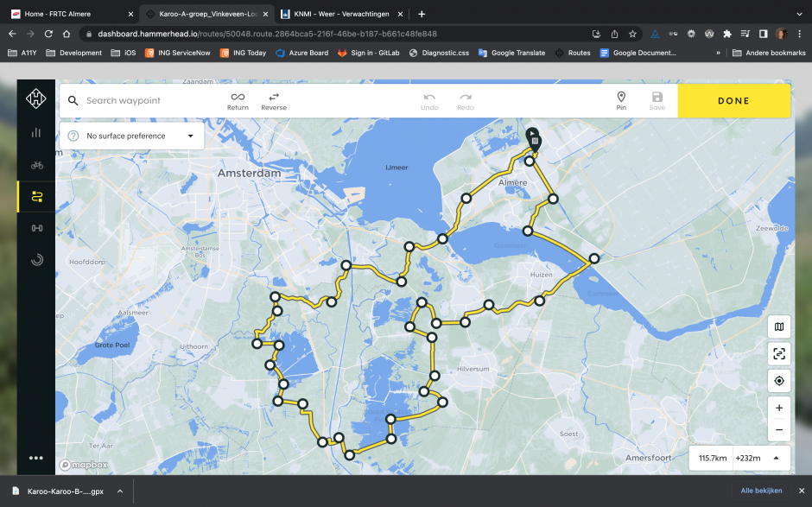812x507 pixels.
Task: Click Alle bekijken in downloads bar
Action: coord(761,491)
